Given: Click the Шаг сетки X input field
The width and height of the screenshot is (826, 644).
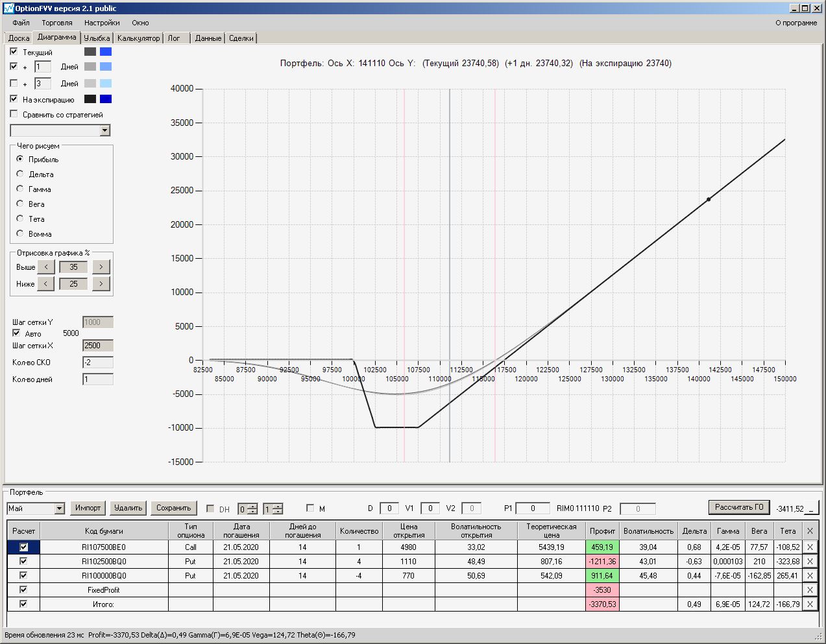Looking at the screenshot, I should [x=98, y=346].
